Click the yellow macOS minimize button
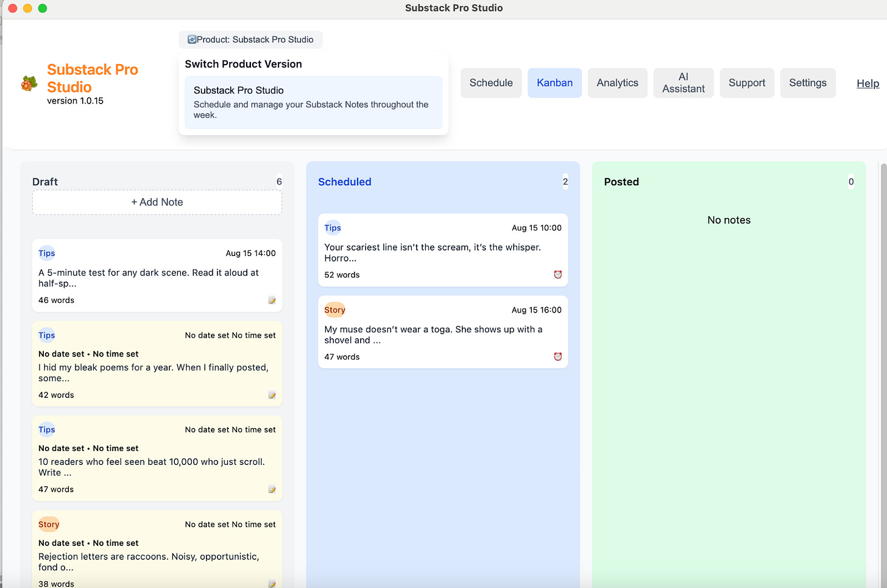The image size is (887, 588). click(27, 8)
